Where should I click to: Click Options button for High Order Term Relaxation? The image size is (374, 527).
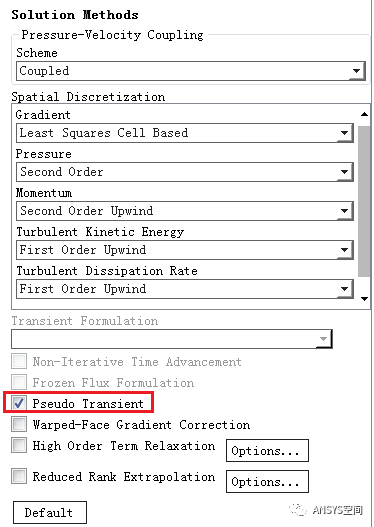coord(267,451)
